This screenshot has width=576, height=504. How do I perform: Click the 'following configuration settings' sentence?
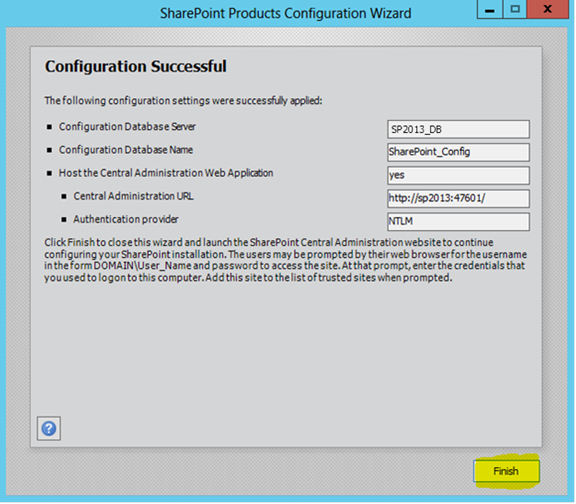(183, 101)
